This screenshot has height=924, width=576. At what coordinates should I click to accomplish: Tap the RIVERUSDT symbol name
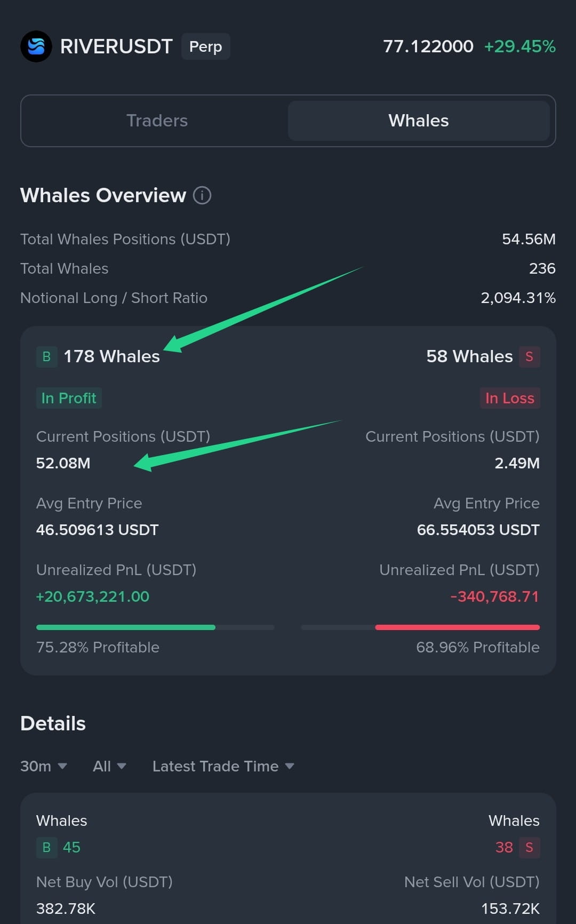(116, 46)
